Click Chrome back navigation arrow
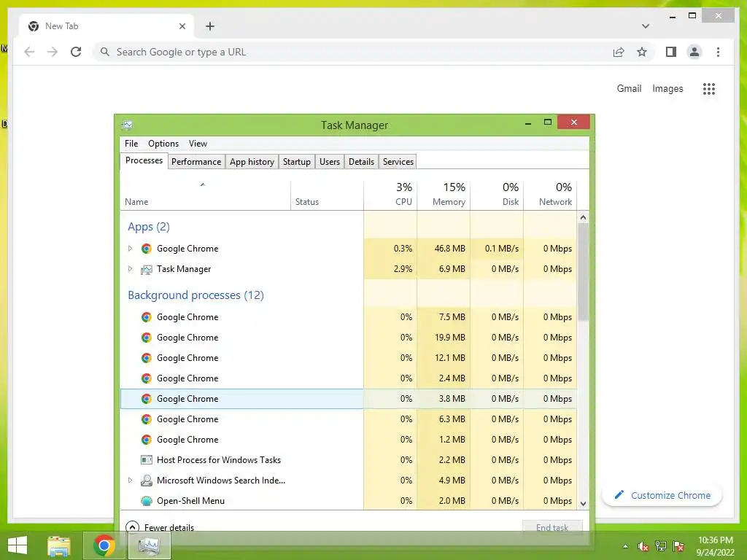The width and height of the screenshot is (747, 560). tap(29, 52)
